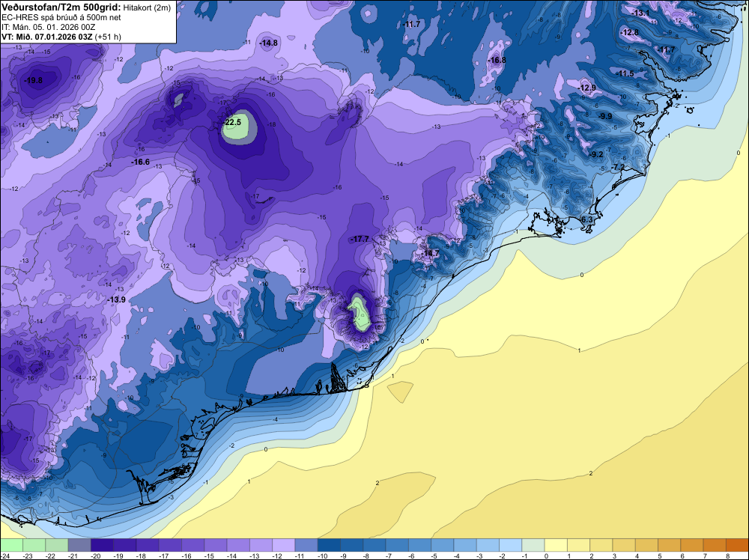This screenshot has height=560, width=749.
Task: Click the "5" legend scale label
Action: point(660,556)
